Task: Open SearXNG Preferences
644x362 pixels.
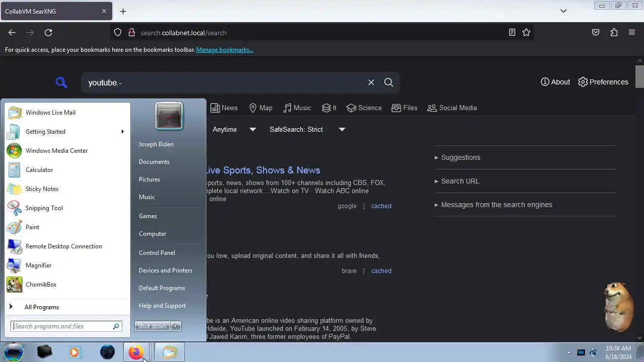Action: 603,82
